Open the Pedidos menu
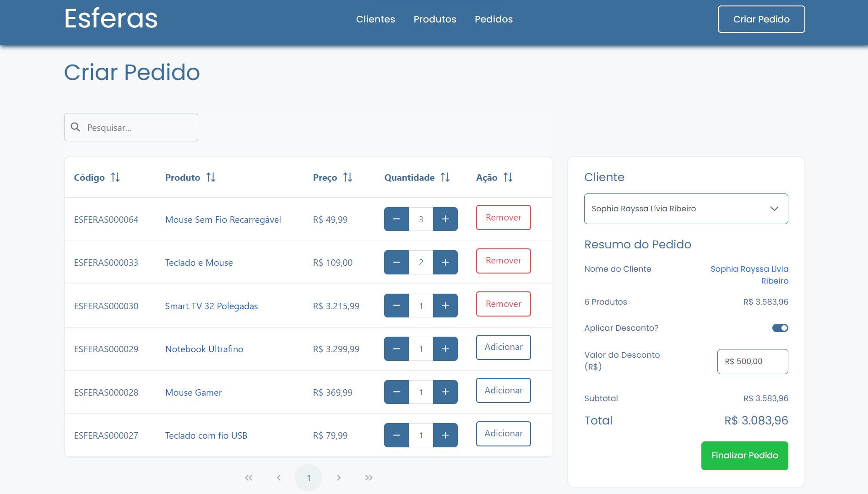 coord(494,19)
